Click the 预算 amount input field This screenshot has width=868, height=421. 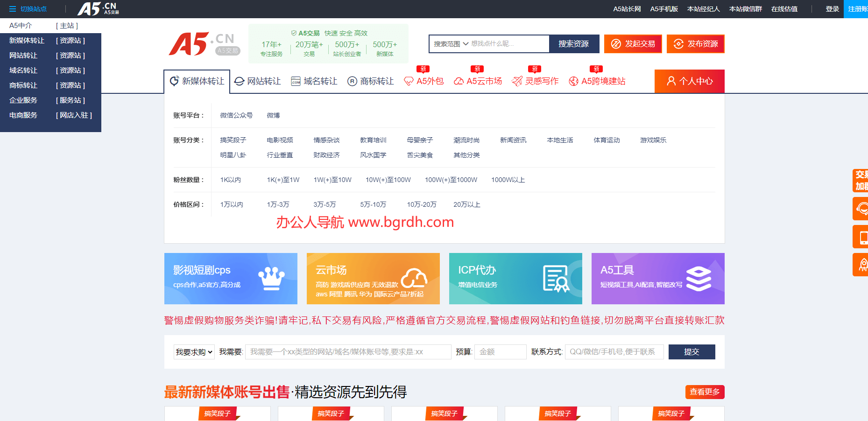pyautogui.click(x=500, y=352)
